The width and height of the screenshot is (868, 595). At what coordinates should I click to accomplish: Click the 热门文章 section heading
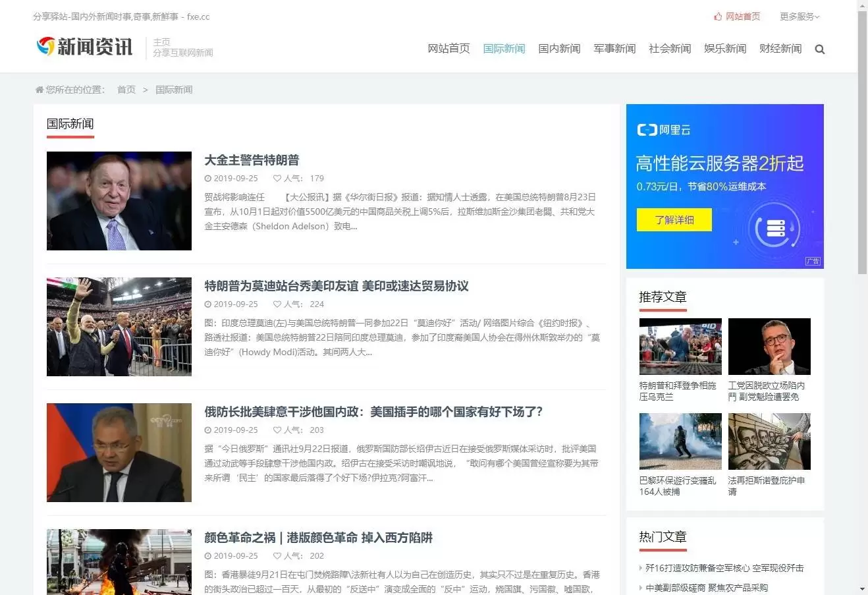click(x=663, y=537)
